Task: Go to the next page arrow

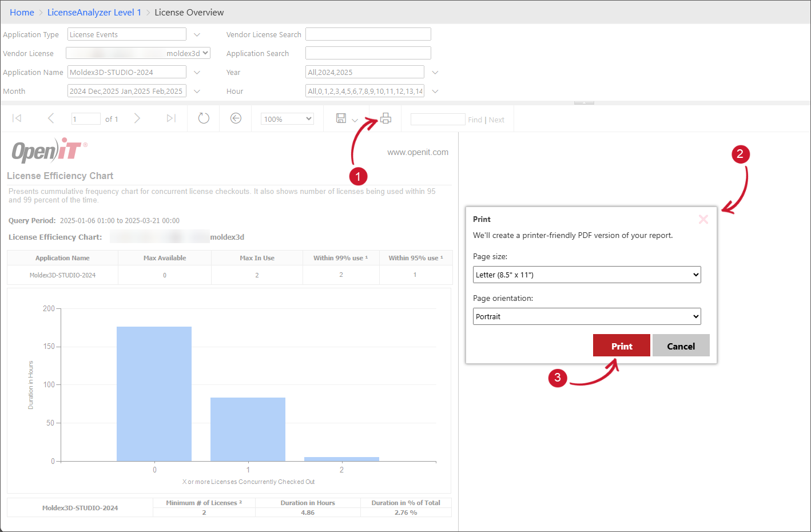Action: (137, 118)
